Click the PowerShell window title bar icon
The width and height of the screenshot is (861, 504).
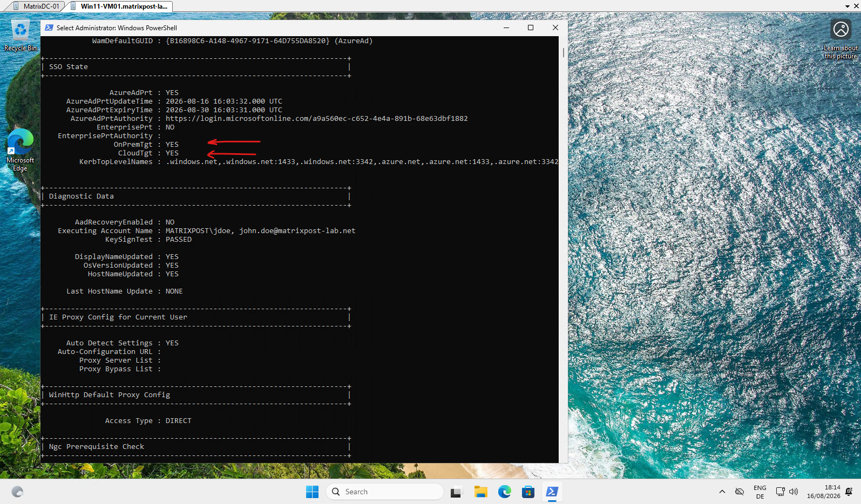(49, 28)
